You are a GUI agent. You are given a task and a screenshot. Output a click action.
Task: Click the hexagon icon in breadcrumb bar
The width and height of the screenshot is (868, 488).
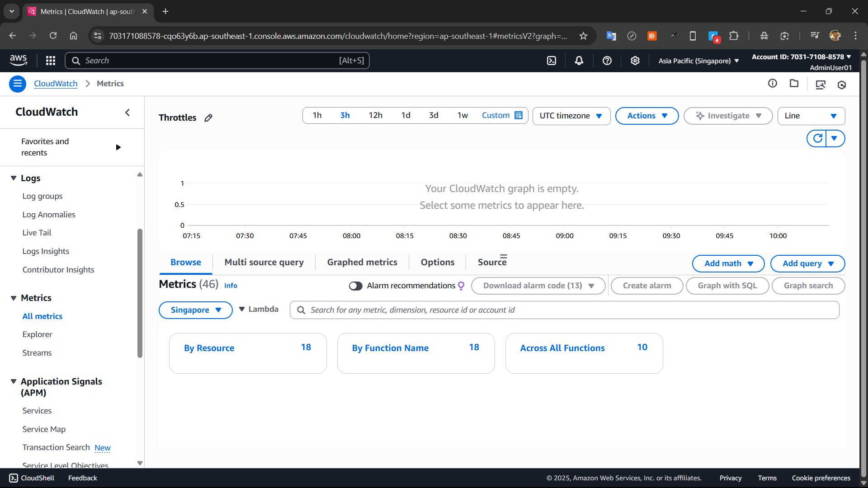pyautogui.click(x=842, y=84)
